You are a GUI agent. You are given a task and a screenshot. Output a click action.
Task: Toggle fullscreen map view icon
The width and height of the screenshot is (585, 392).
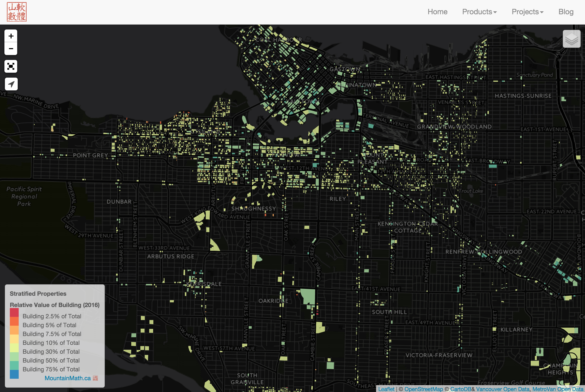pos(11,66)
